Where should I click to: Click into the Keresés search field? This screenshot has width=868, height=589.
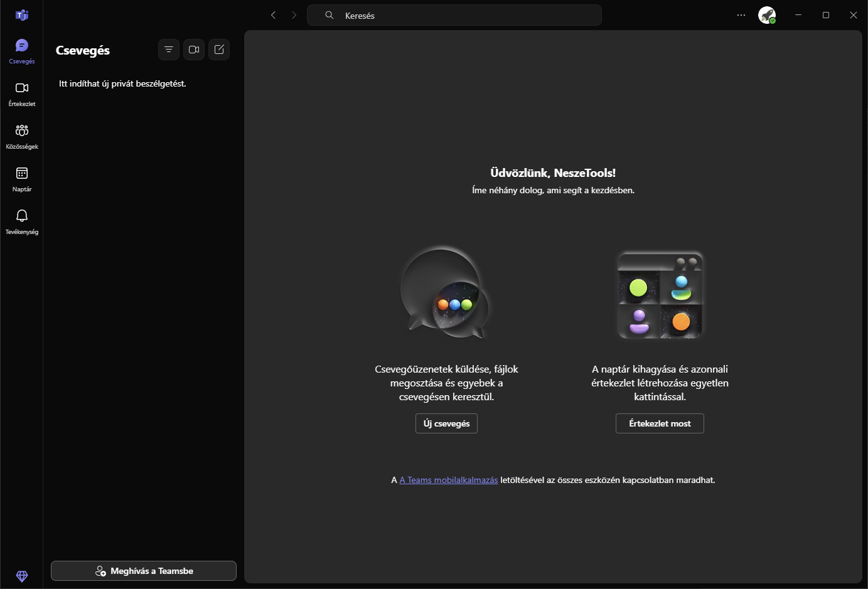pos(454,16)
